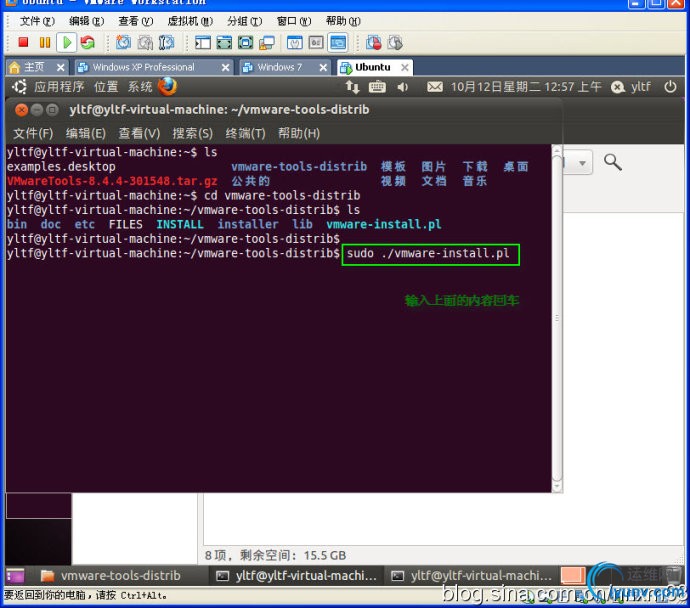Open the terminal 文件(F) menu
690x608 pixels.
point(33,133)
